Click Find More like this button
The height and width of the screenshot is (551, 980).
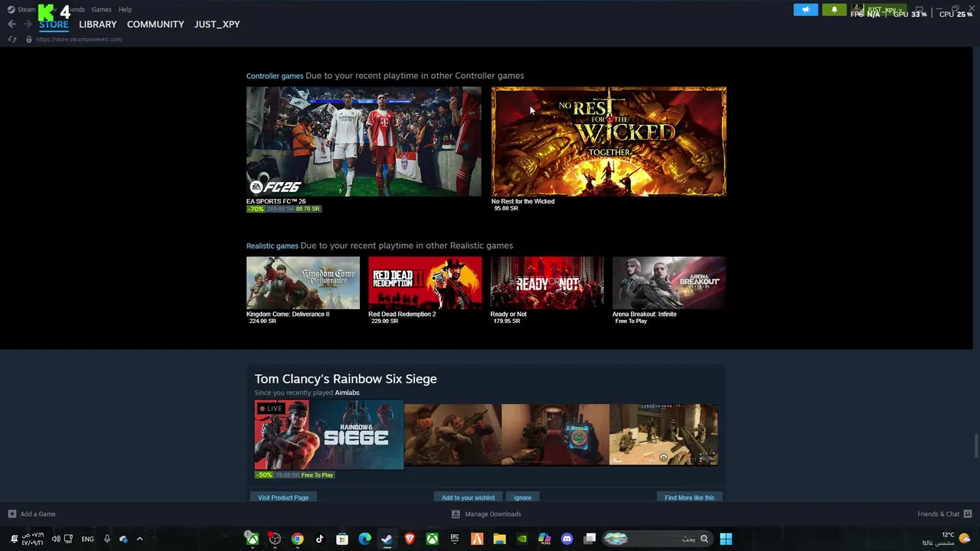pos(689,497)
